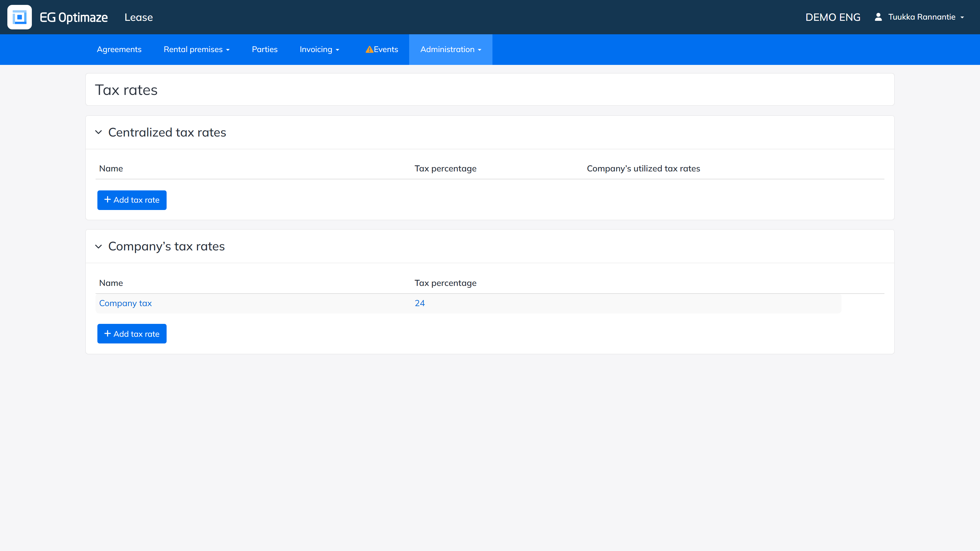Click the EG Optimaze brand name
Viewport: 980px width, 551px height.
coord(74,17)
